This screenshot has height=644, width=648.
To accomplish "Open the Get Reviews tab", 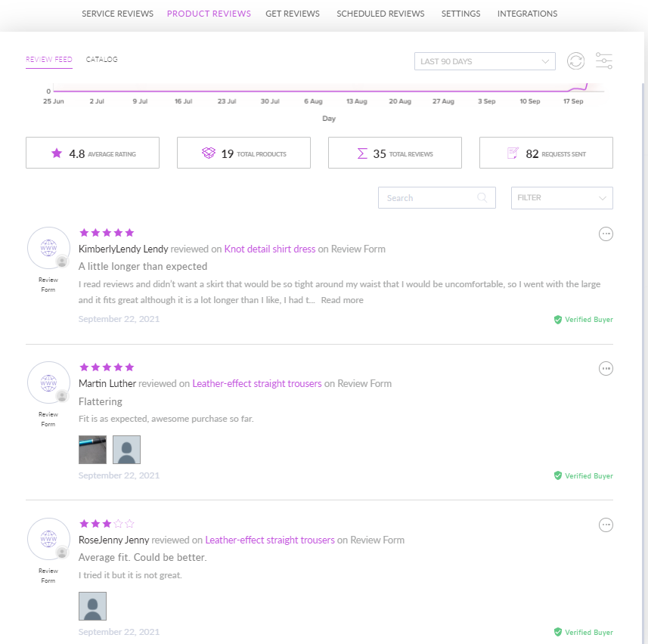I will (x=293, y=14).
